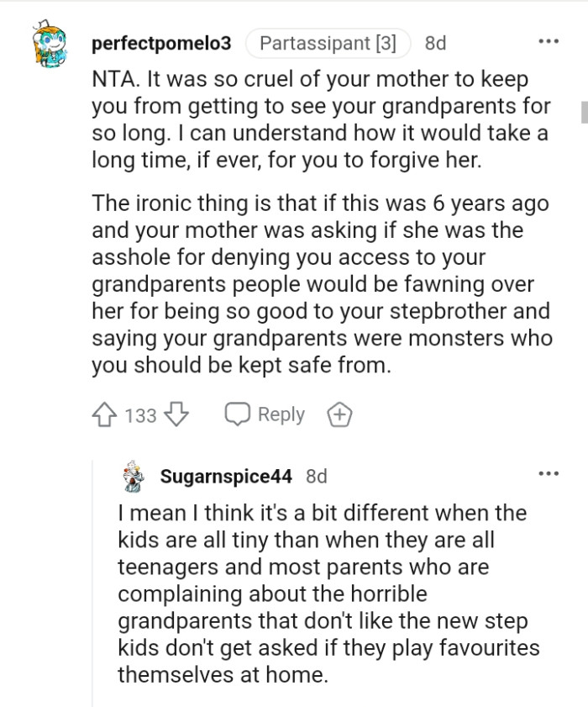Open the give-award plus icon
Screen dimensions: 588x707
tap(340, 414)
